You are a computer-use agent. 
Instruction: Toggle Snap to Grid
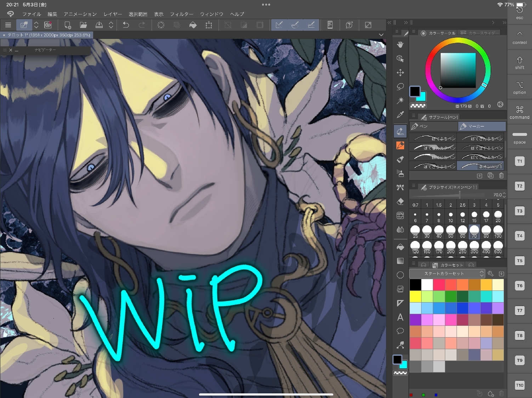(311, 25)
